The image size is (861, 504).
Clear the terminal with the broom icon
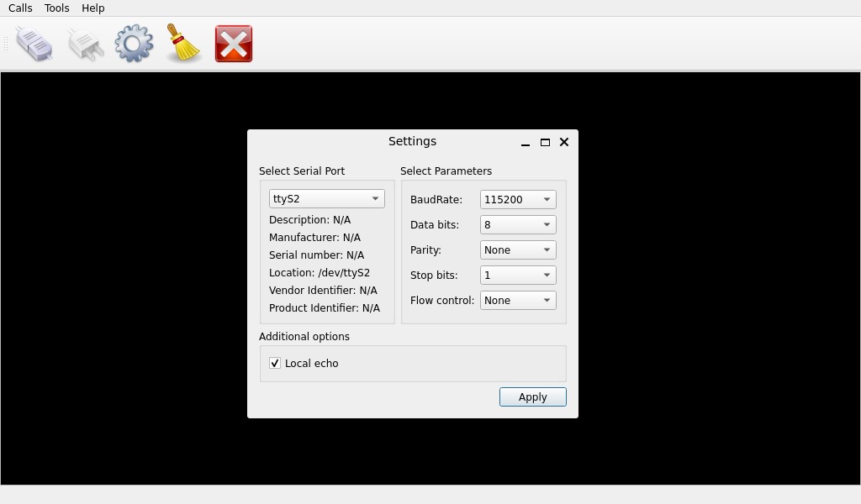(182, 43)
